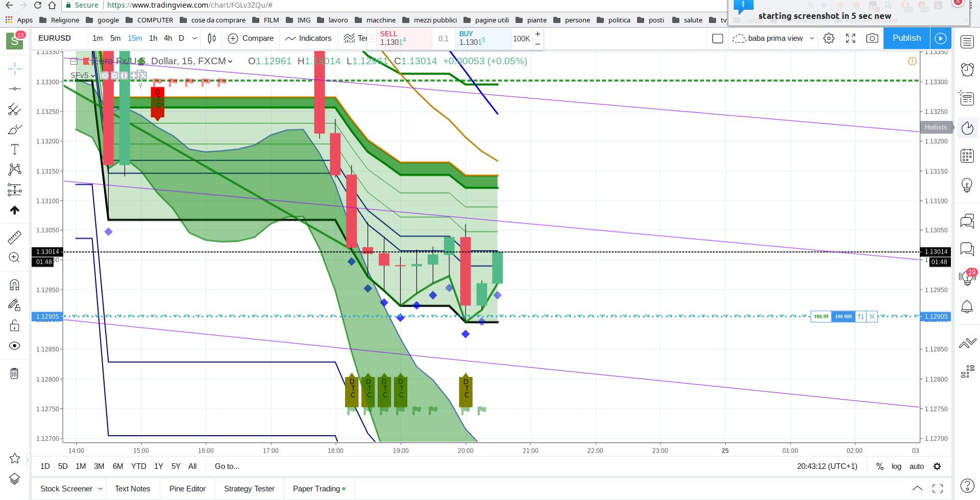Click the SELL 1.13014 button
This screenshot has width=980, height=500.
(x=403, y=38)
